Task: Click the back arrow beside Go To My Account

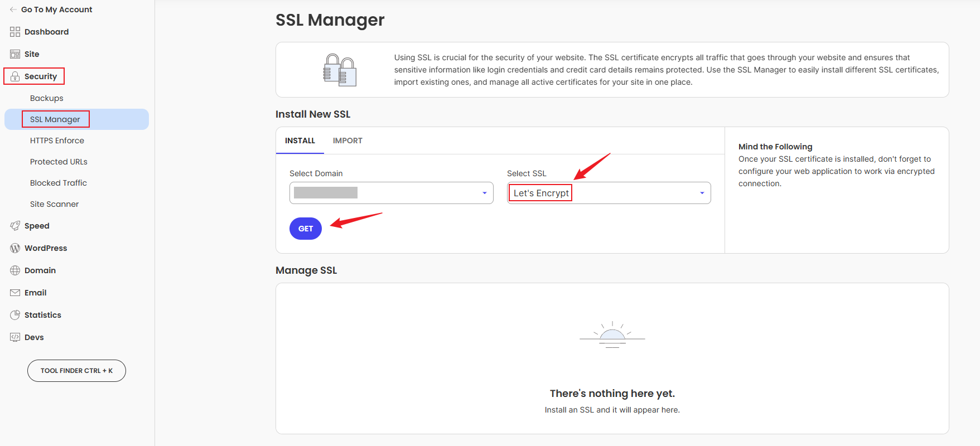Action: pos(13,9)
